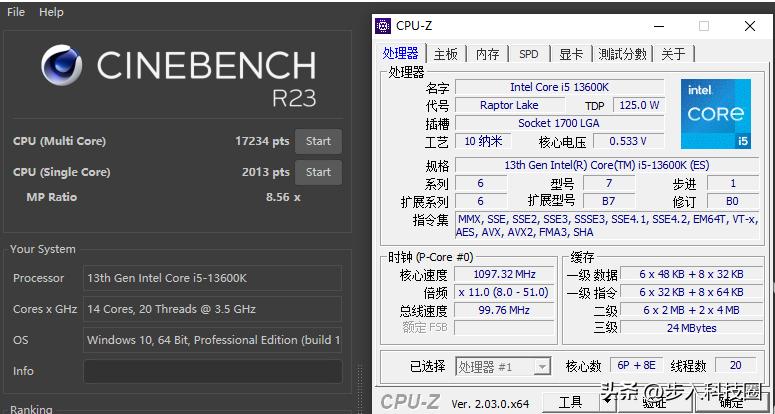
Task: Click the 2013 pts single core score
Action: (265, 172)
